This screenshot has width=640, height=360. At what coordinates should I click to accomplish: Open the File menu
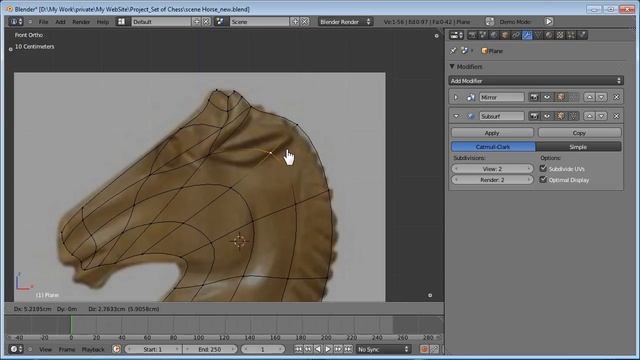pos(44,22)
